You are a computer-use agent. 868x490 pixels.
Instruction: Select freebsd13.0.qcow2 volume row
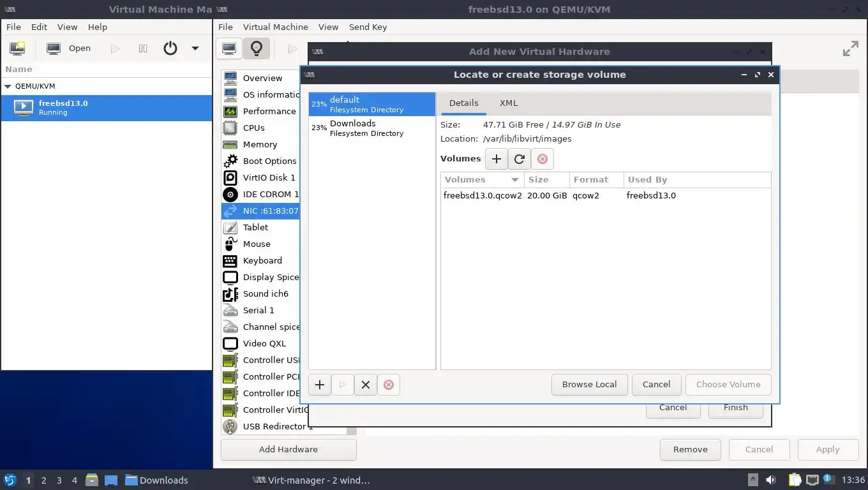(x=606, y=196)
